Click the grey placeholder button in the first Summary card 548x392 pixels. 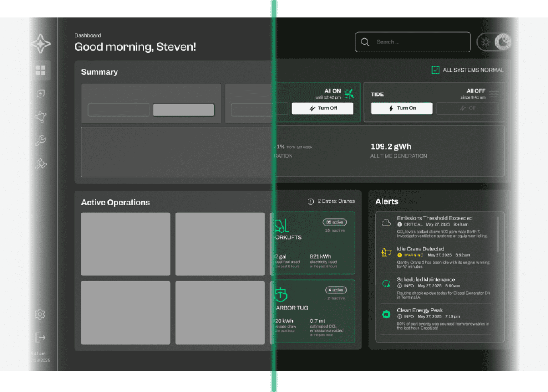[x=184, y=110]
